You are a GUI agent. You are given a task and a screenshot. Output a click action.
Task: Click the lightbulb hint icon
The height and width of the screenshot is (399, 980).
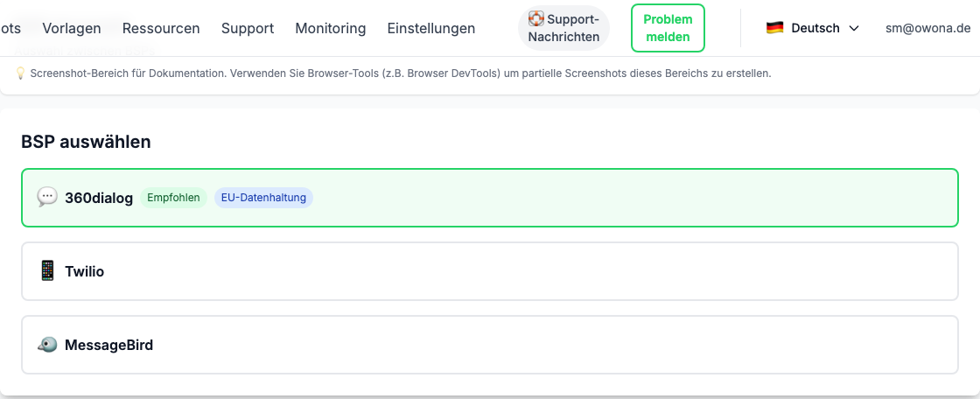[20, 73]
